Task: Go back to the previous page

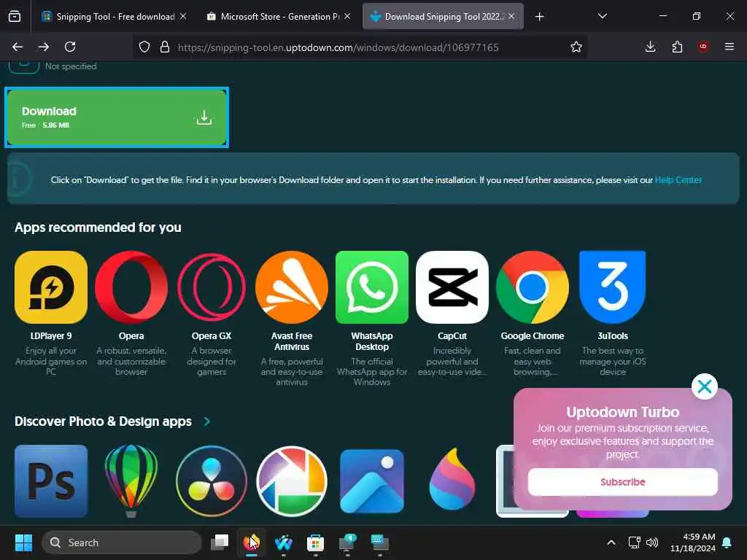Action: point(18,47)
